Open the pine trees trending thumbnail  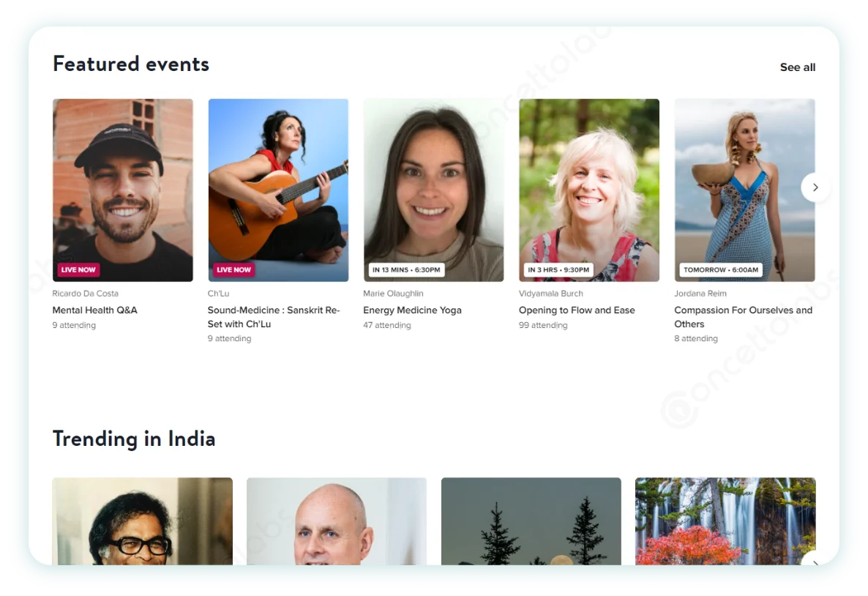(x=531, y=521)
